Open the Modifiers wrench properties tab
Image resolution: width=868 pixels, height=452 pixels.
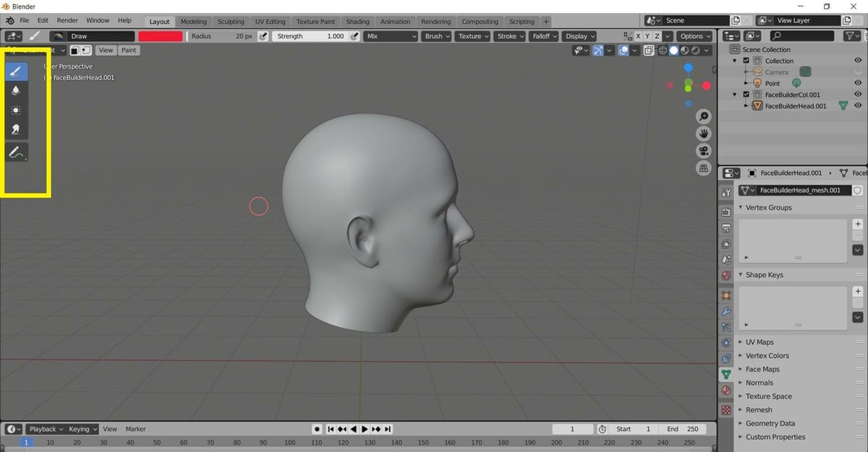(726, 312)
